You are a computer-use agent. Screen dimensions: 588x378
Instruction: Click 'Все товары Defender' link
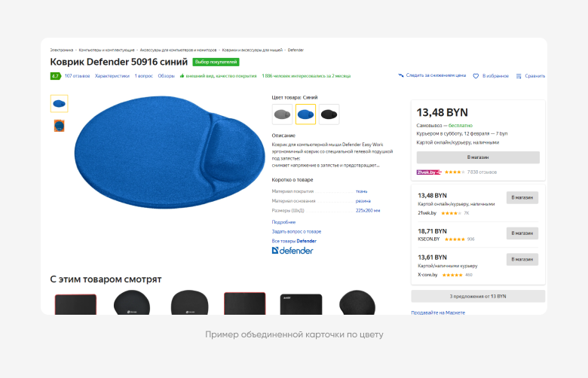point(294,241)
